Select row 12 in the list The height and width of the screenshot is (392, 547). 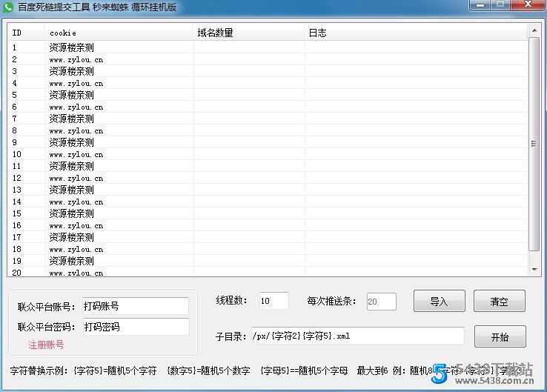pyautogui.click(x=268, y=178)
